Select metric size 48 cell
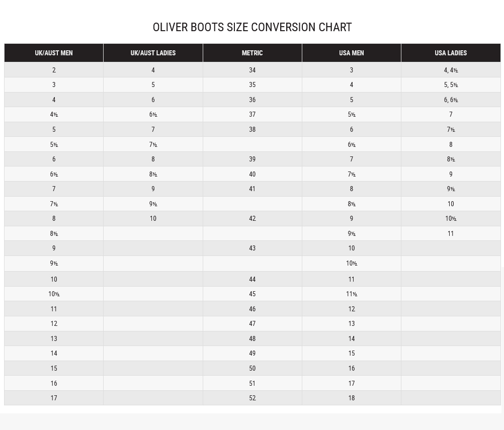Viewport: 504px width, 430px height. [x=252, y=339]
